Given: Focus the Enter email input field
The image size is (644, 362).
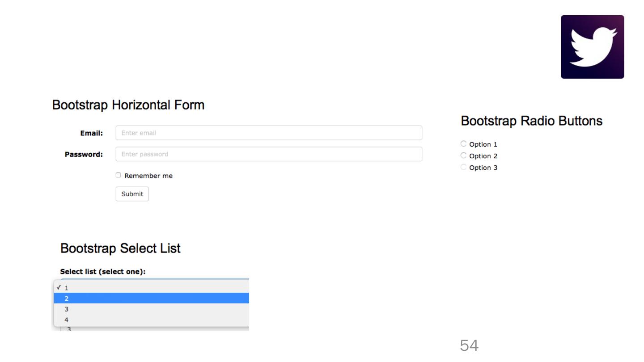Looking at the screenshot, I should 268,133.
